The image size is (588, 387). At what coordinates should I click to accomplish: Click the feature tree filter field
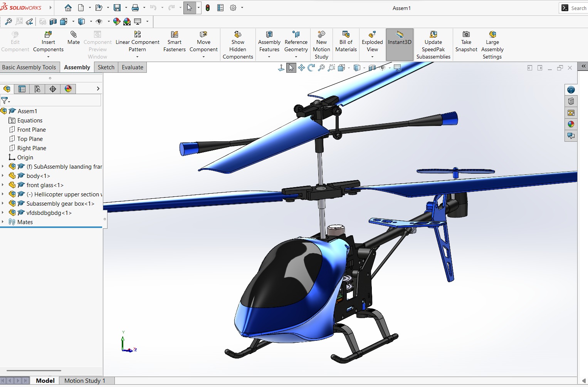[x=54, y=101]
